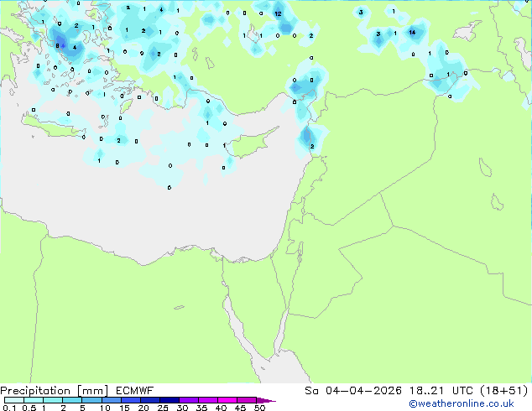Click the 2–5 mm legend color swatch
Screen dimensions: 532x411
pos(72,400)
